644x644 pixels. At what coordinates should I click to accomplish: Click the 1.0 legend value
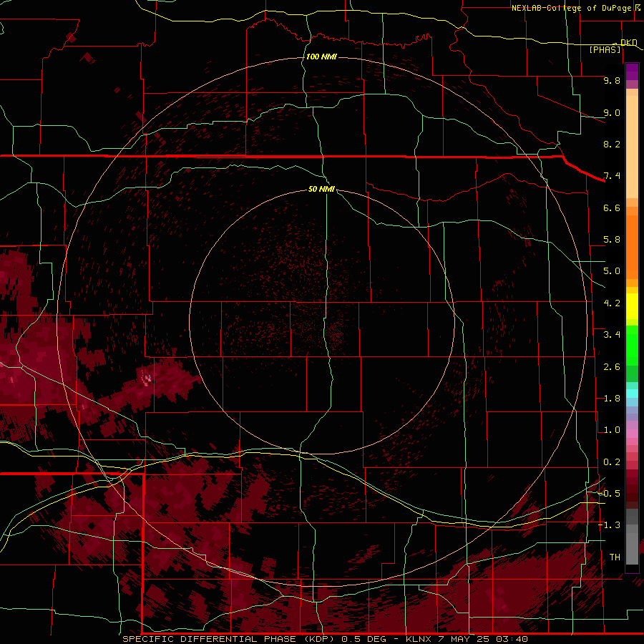pyautogui.click(x=612, y=430)
